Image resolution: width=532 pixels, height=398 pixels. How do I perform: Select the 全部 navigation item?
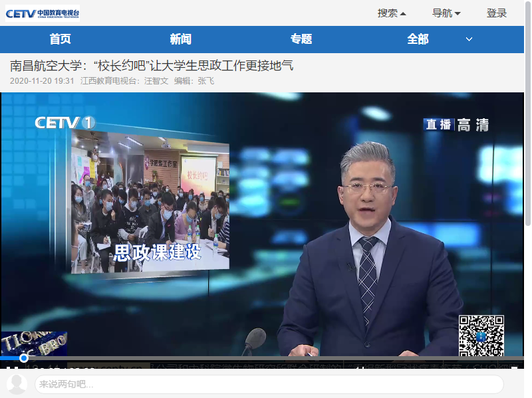(418, 39)
